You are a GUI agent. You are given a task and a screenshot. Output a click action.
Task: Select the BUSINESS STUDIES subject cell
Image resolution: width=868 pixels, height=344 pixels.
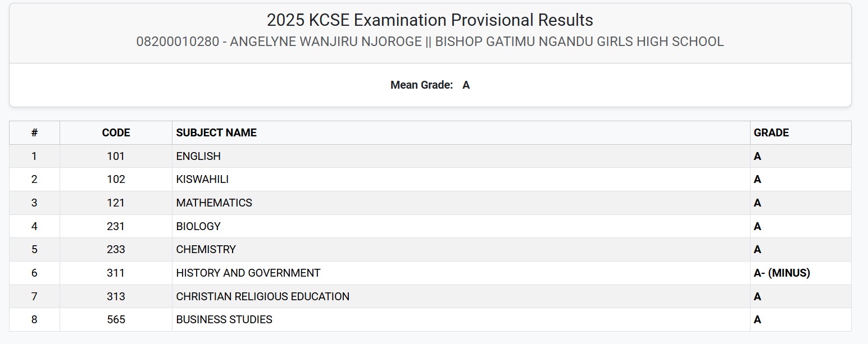224,320
